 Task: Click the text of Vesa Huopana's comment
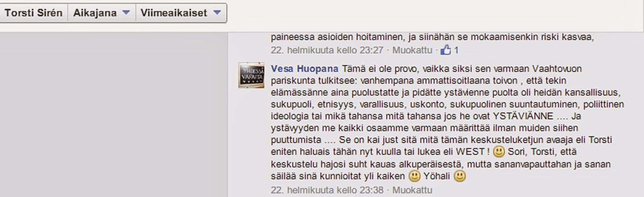coord(447,122)
